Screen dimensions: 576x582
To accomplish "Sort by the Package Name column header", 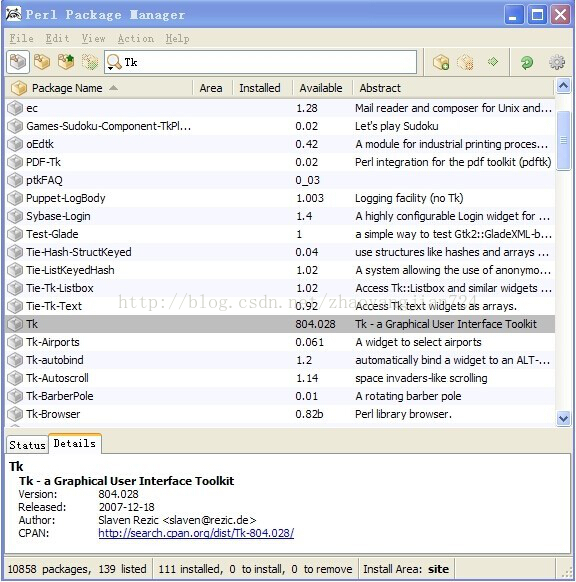I will tap(99, 88).
